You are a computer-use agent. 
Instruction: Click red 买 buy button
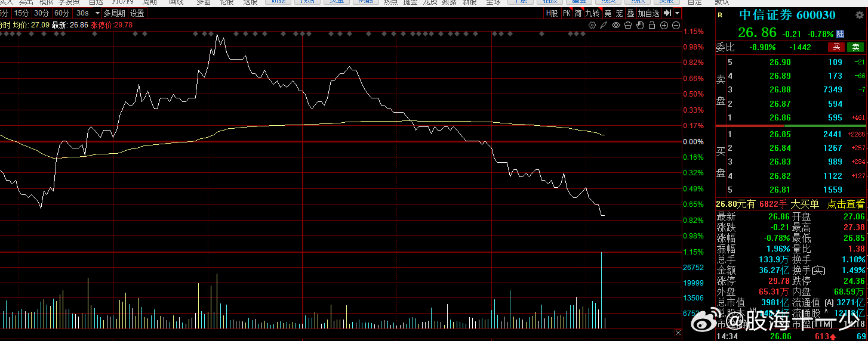click(x=836, y=47)
